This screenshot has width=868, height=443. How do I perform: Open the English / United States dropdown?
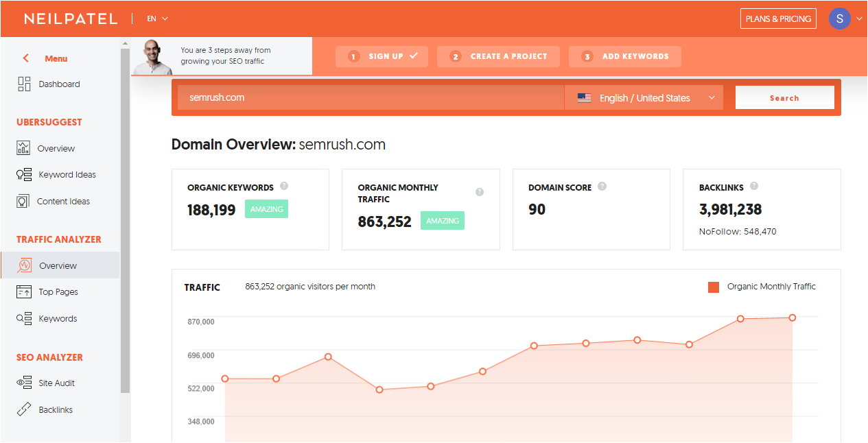(x=644, y=98)
